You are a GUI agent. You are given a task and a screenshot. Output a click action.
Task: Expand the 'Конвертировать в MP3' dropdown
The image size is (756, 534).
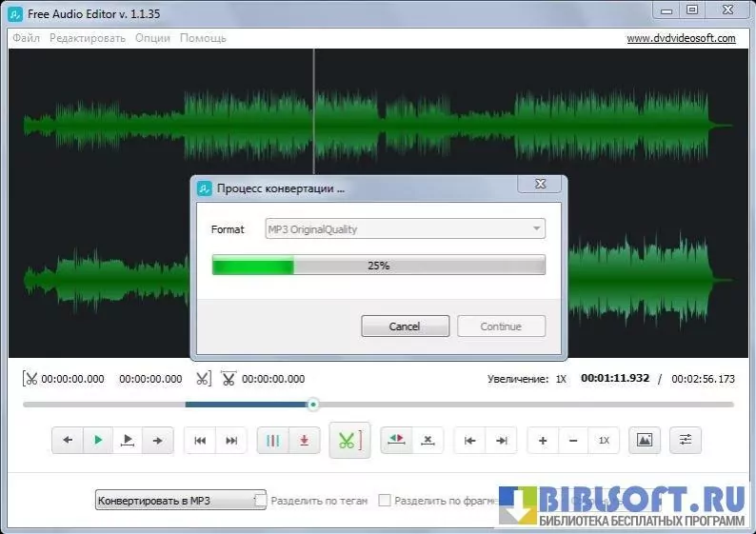pyautogui.click(x=180, y=500)
